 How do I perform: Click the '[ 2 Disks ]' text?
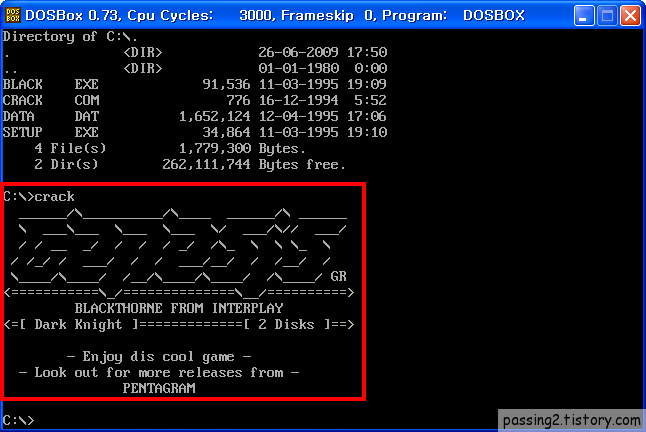tap(290, 325)
